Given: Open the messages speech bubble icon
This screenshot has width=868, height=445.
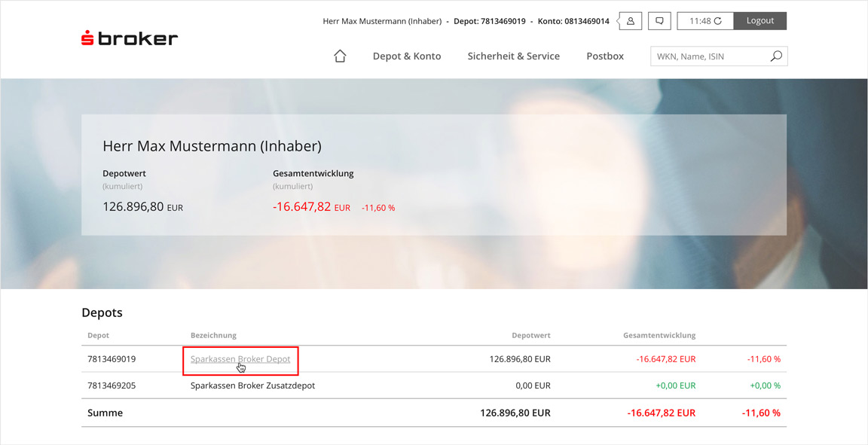Looking at the screenshot, I should point(659,21).
